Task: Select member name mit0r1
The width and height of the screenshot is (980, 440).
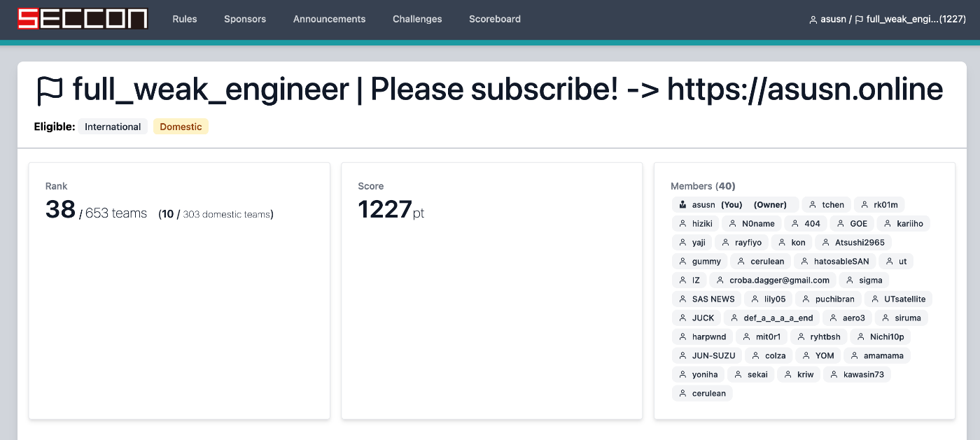Action: point(768,337)
